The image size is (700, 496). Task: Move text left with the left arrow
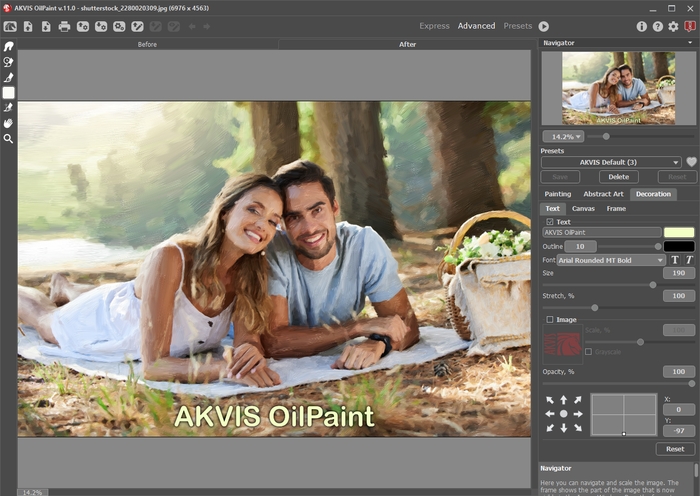pyautogui.click(x=550, y=414)
